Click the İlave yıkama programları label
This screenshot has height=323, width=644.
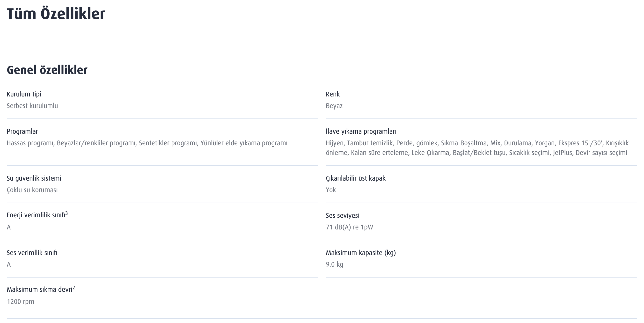pyautogui.click(x=361, y=131)
